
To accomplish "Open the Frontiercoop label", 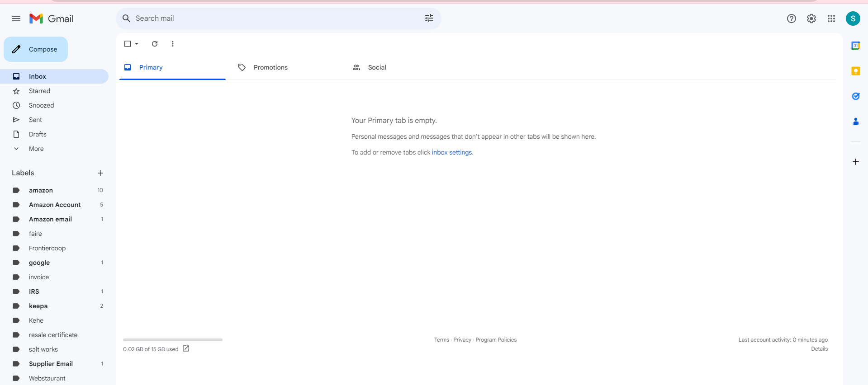I will coord(54,248).
